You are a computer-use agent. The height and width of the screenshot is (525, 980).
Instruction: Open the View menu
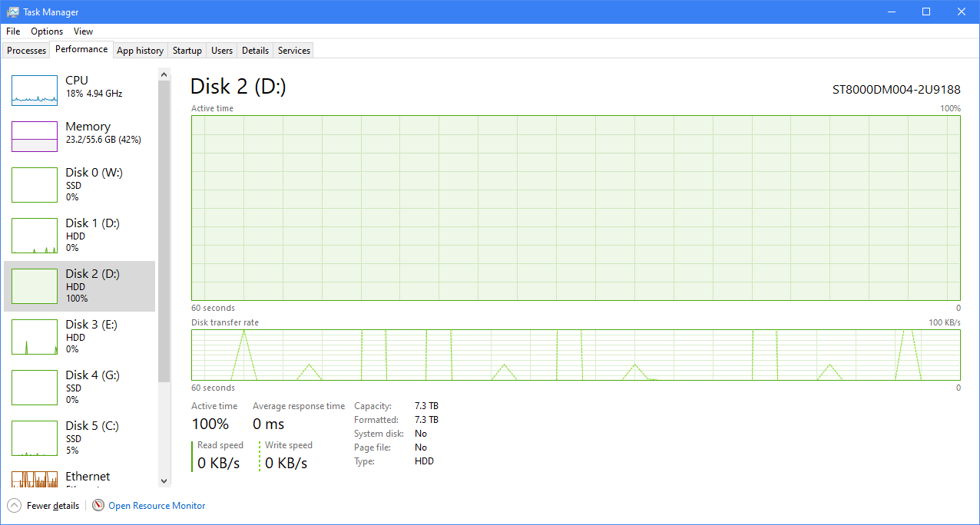click(83, 31)
